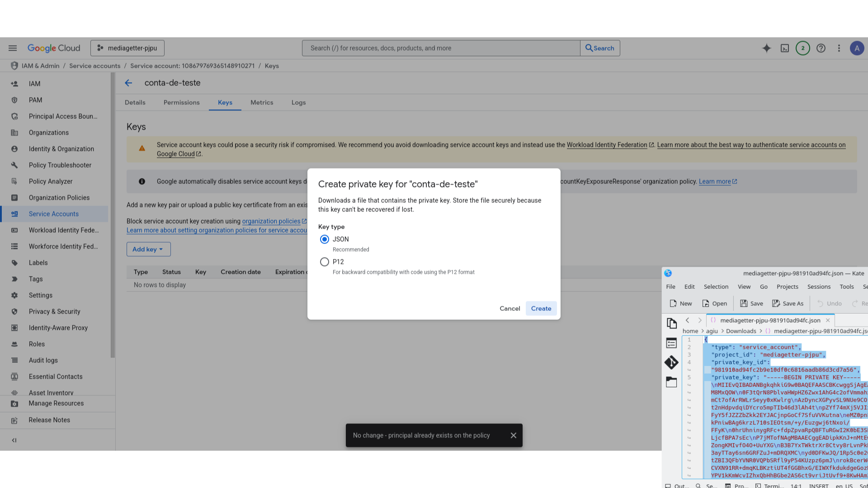Click Service accounts in the breadcrumb
Screen dimensions: 868x488
click(95, 66)
